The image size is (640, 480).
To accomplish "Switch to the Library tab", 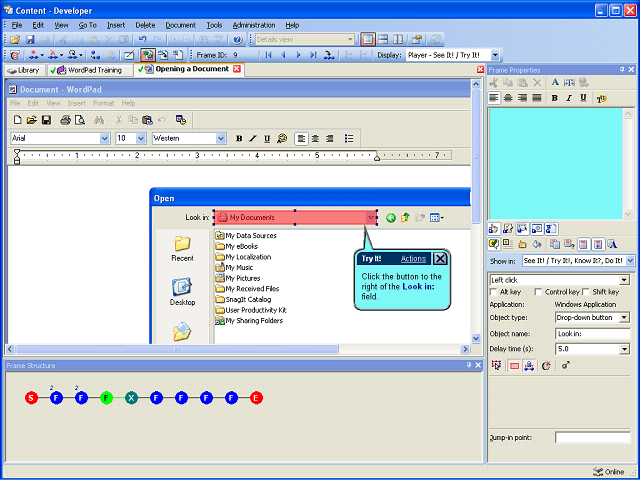I will tap(24, 70).
